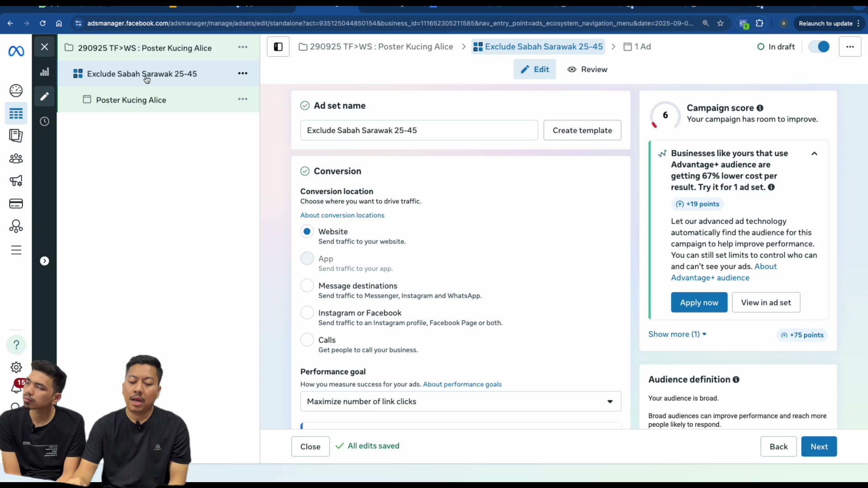Viewport: 868px width, 488px height.
Task: Open the bar chart insights icon
Action: pyautogui.click(x=44, y=72)
